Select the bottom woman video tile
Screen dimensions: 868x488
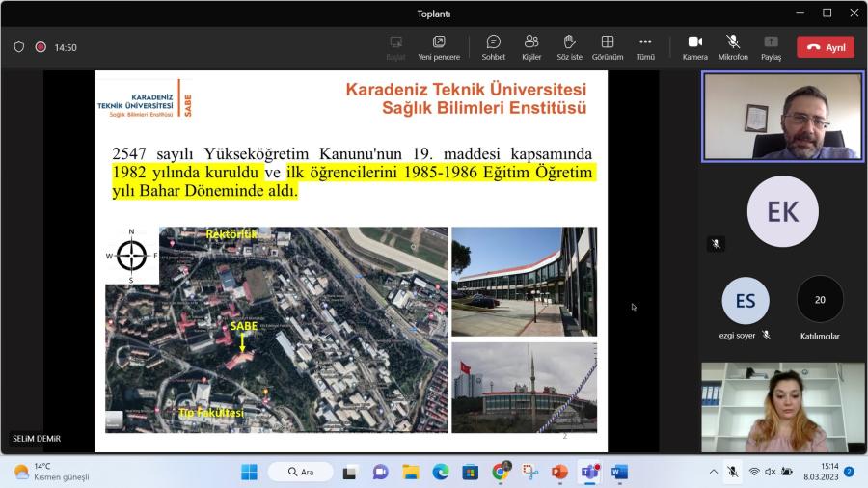783,407
